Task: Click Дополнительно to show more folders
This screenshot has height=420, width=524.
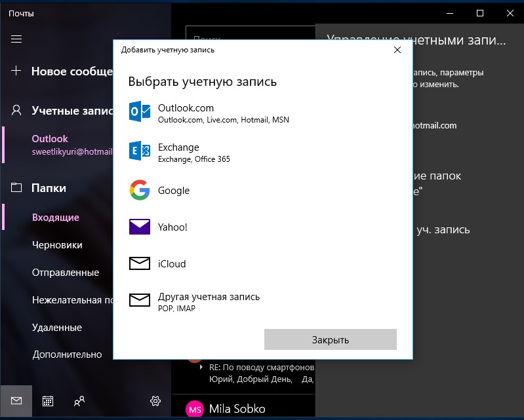Action: coord(67,354)
